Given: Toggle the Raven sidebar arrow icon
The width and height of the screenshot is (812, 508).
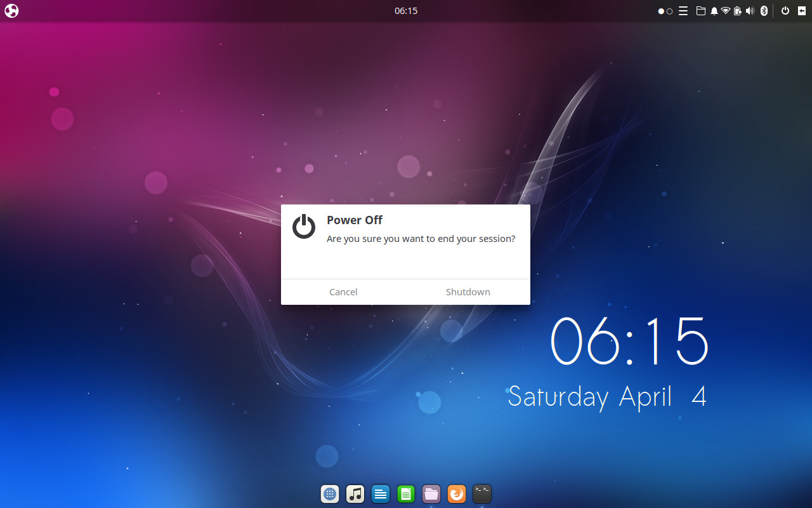Looking at the screenshot, I should pos(802,11).
